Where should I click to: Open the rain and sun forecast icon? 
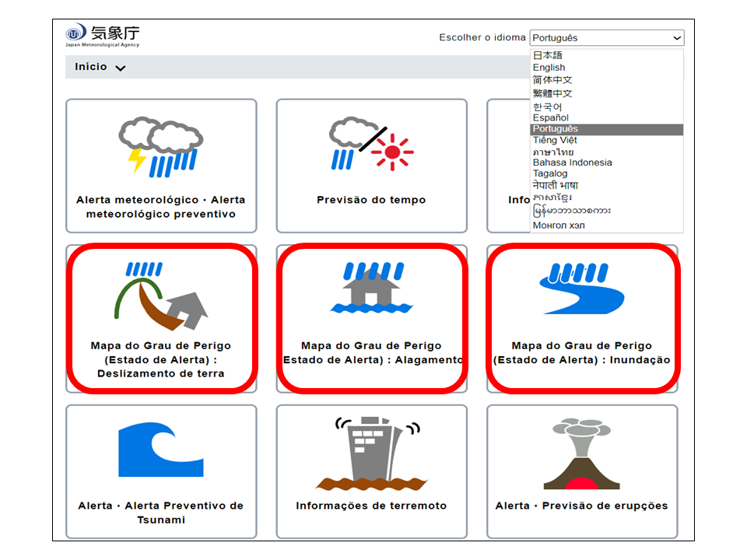point(371,145)
